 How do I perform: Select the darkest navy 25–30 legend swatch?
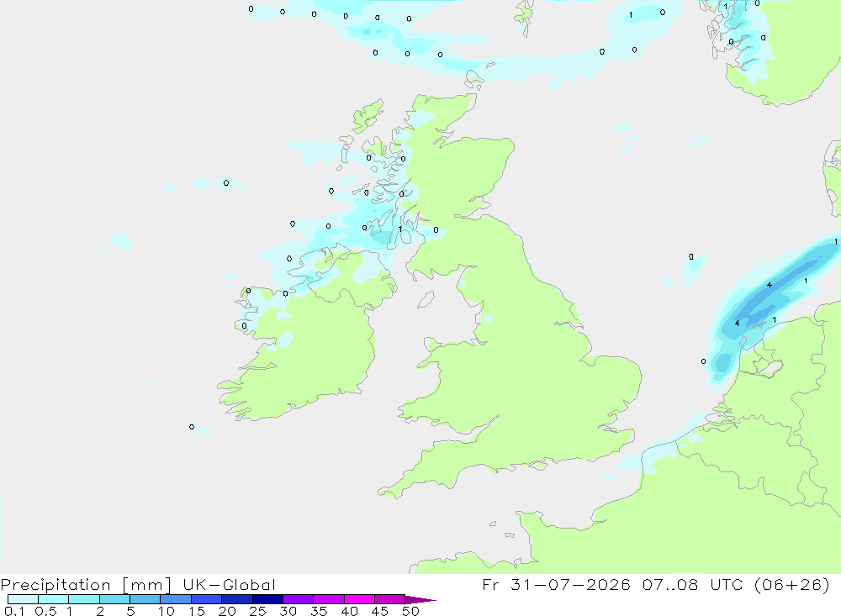(267, 599)
